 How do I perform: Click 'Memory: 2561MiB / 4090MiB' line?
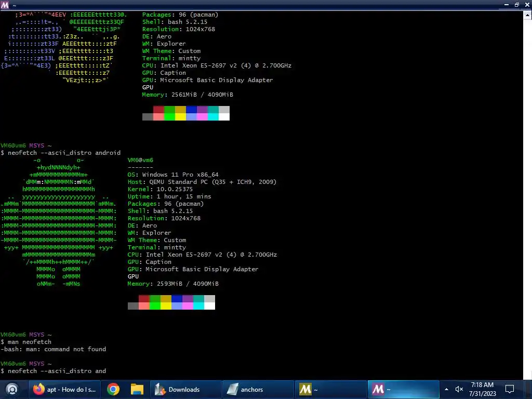point(188,95)
